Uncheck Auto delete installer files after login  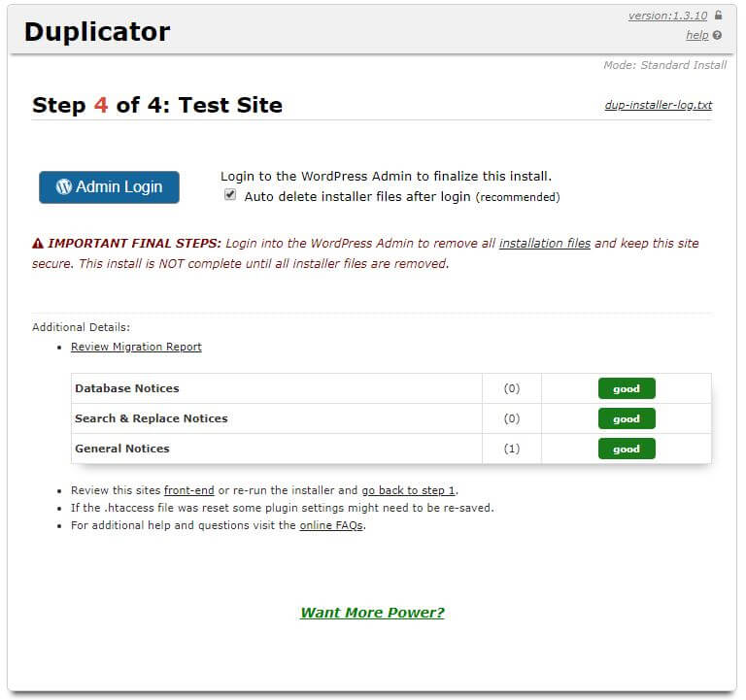(230, 195)
